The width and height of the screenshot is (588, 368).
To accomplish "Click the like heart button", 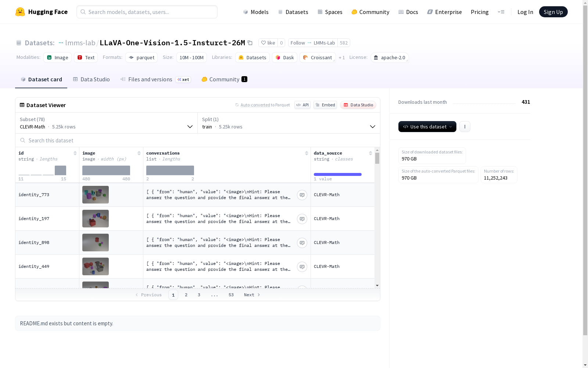I will [268, 43].
